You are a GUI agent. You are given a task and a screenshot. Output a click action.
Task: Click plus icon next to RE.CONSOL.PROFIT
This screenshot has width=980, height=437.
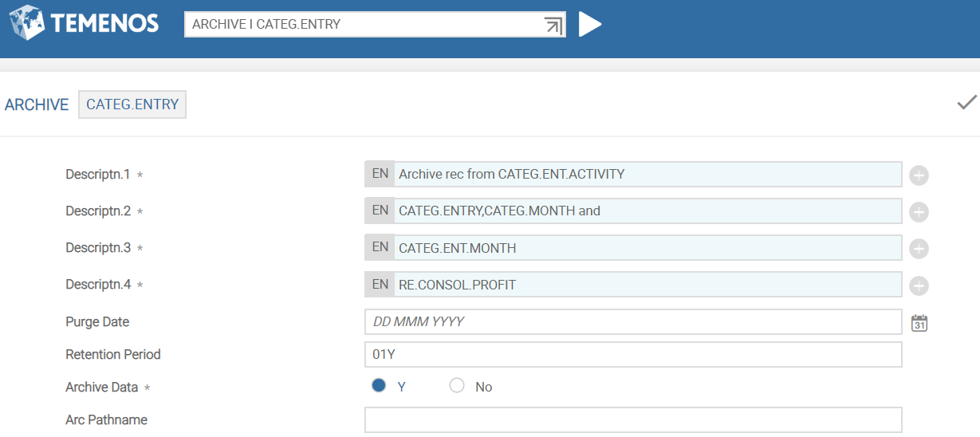919,285
